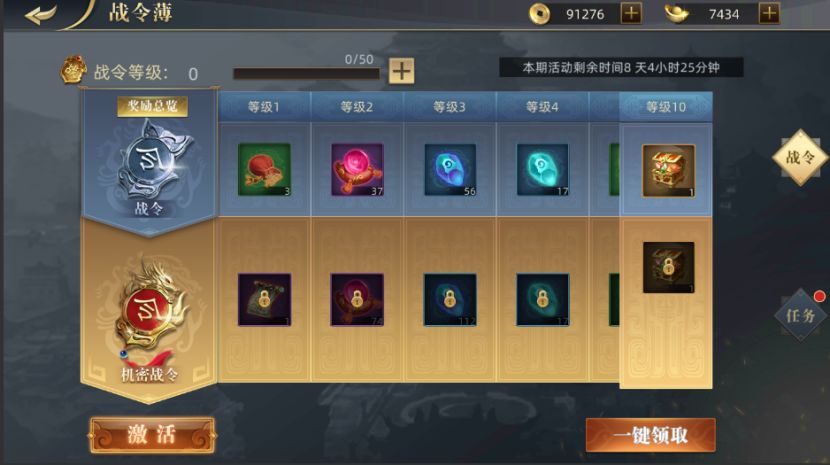830x465 pixels.
Task: Switch to the 战令 diamond tab
Action: click(800, 157)
